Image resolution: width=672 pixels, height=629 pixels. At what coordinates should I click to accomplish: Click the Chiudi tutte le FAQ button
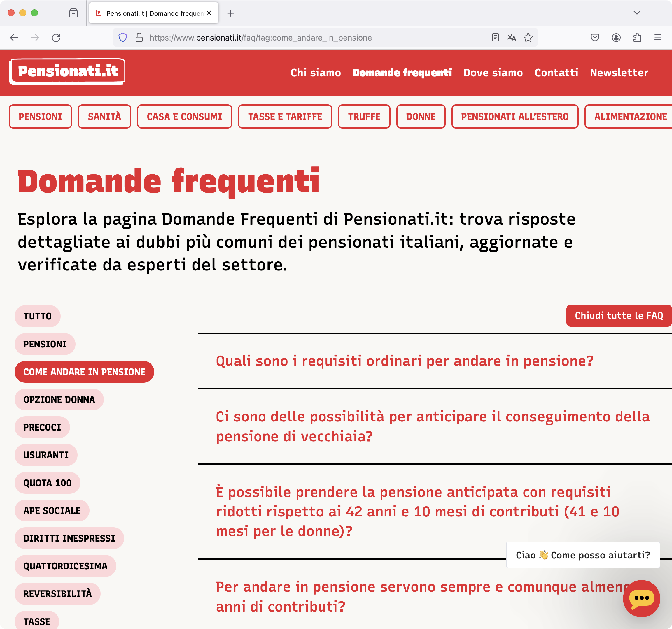coord(618,315)
